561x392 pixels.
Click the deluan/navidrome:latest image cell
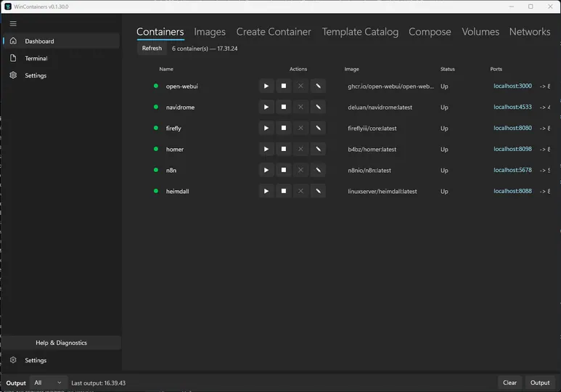380,107
